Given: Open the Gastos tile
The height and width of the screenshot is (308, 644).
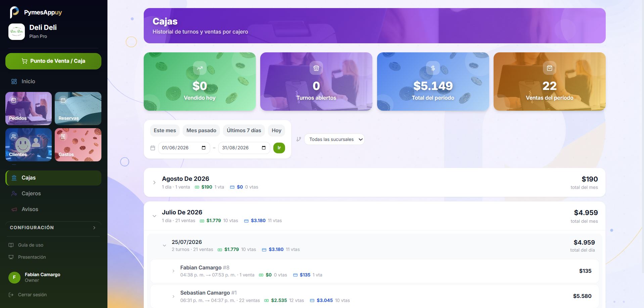Looking at the screenshot, I should click(78, 145).
